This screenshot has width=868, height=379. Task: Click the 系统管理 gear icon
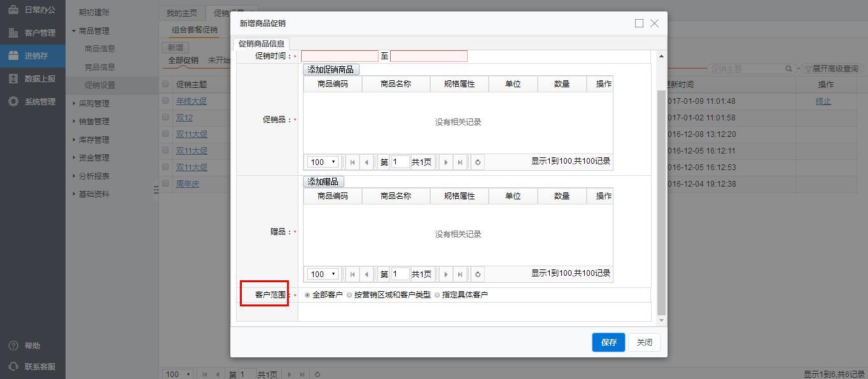[x=13, y=102]
